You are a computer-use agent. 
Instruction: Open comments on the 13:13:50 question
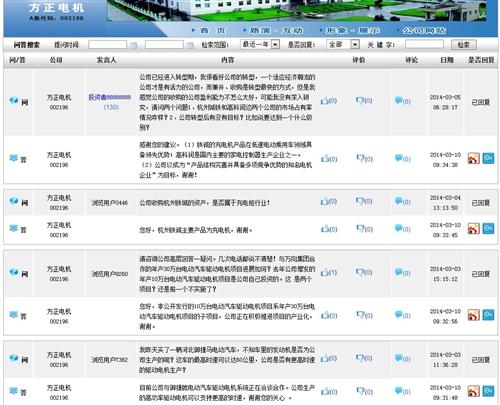pyautogui.click(x=402, y=202)
